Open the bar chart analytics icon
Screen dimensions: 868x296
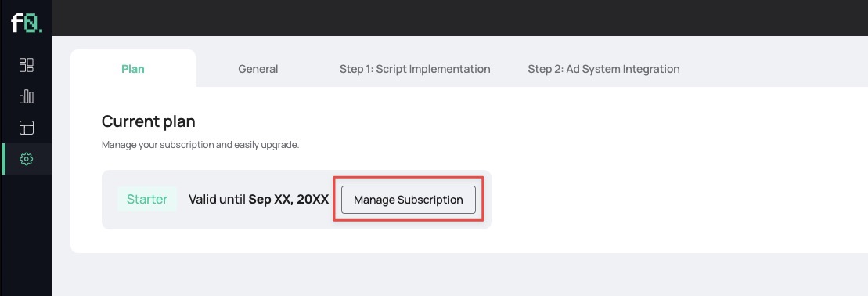click(x=26, y=96)
